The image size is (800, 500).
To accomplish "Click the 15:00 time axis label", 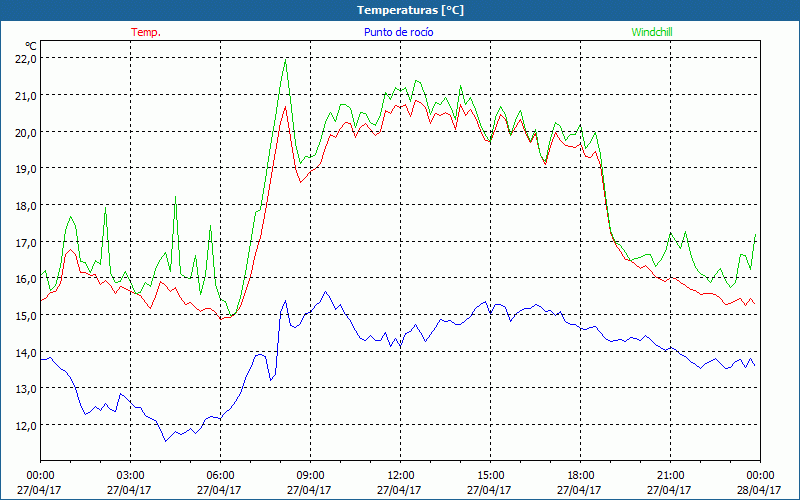I will 490,475.
